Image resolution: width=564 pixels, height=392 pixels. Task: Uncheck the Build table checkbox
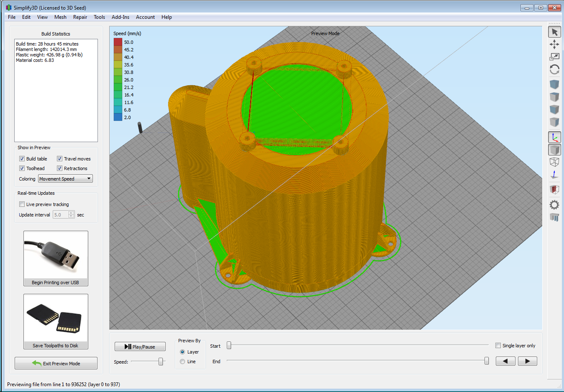(x=22, y=159)
